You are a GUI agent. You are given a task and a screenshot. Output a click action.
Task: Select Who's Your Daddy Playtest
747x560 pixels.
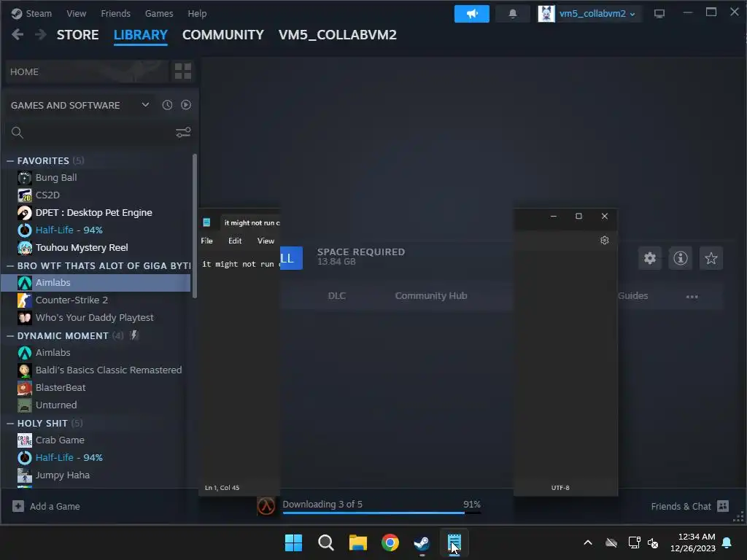[96, 318]
